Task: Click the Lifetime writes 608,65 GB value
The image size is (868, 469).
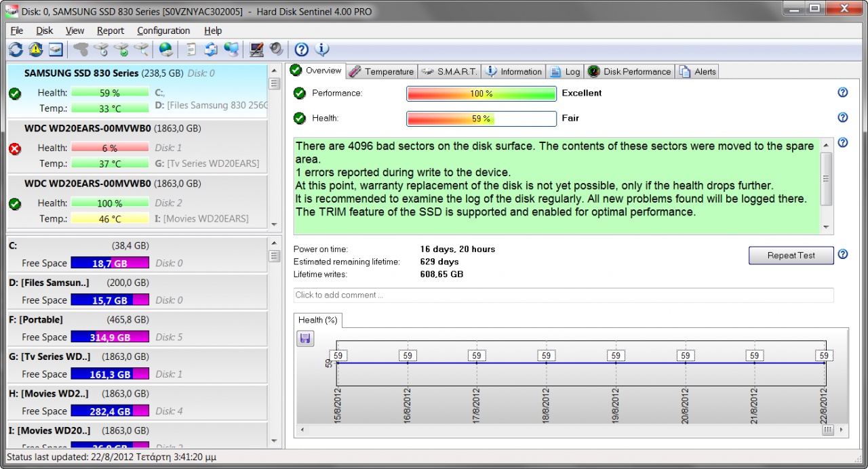Action: click(x=441, y=274)
